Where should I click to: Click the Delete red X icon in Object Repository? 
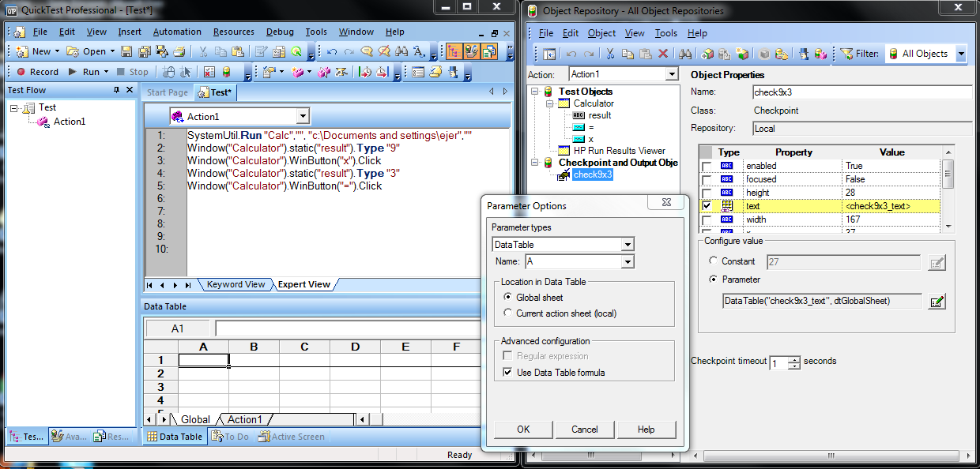point(663,54)
